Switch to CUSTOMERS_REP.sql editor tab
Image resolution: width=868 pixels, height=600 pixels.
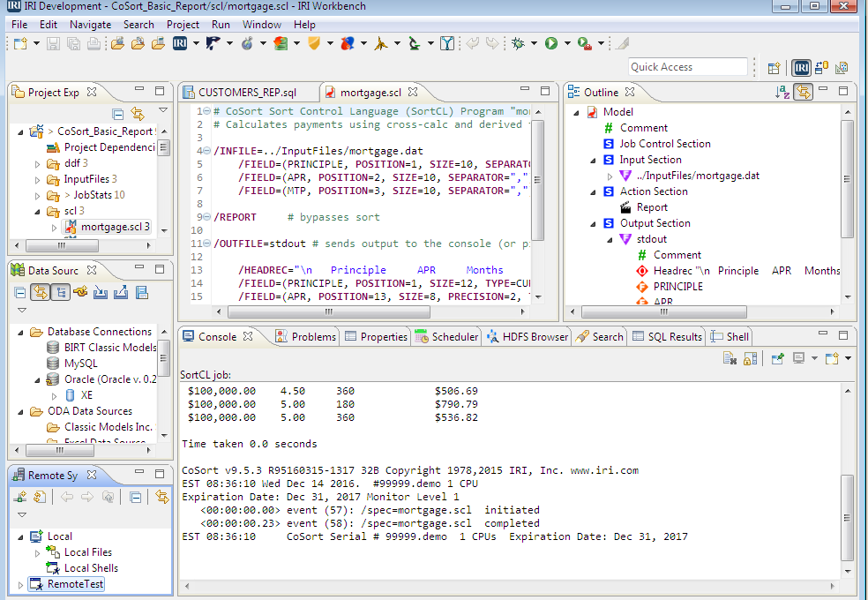tap(247, 93)
